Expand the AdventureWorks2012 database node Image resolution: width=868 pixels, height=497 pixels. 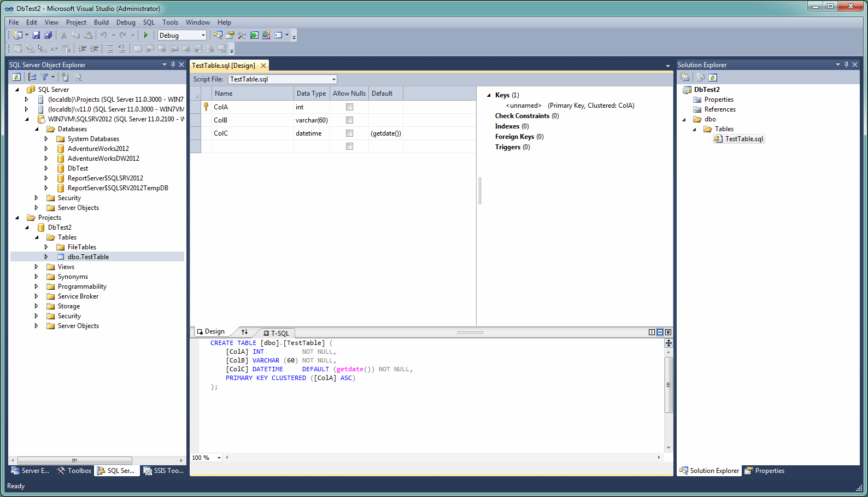(46, 149)
